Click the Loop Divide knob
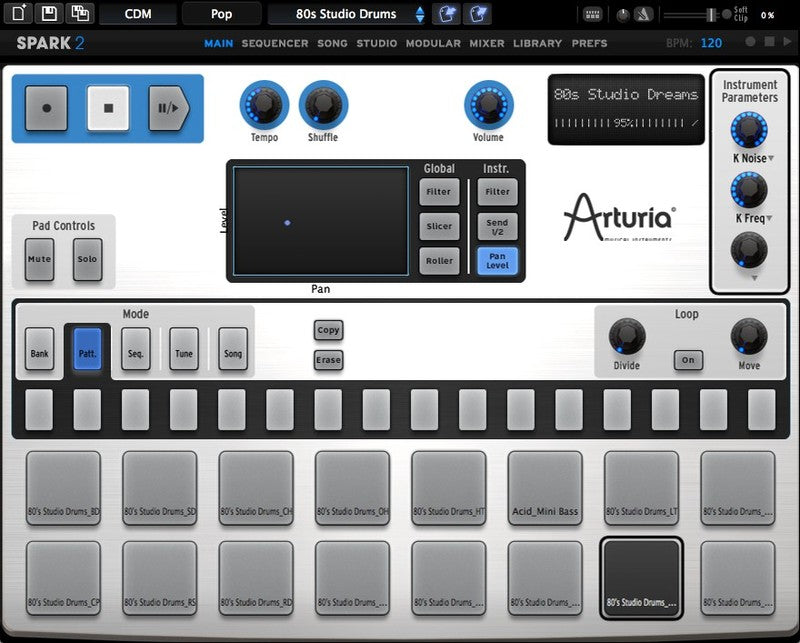The height and width of the screenshot is (643, 800). pos(627,336)
